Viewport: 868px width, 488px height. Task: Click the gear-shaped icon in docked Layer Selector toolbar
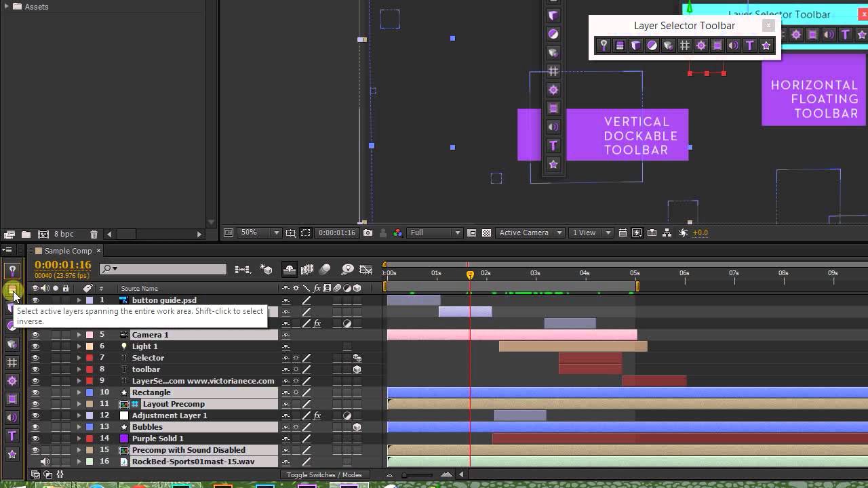click(x=12, y=381)
